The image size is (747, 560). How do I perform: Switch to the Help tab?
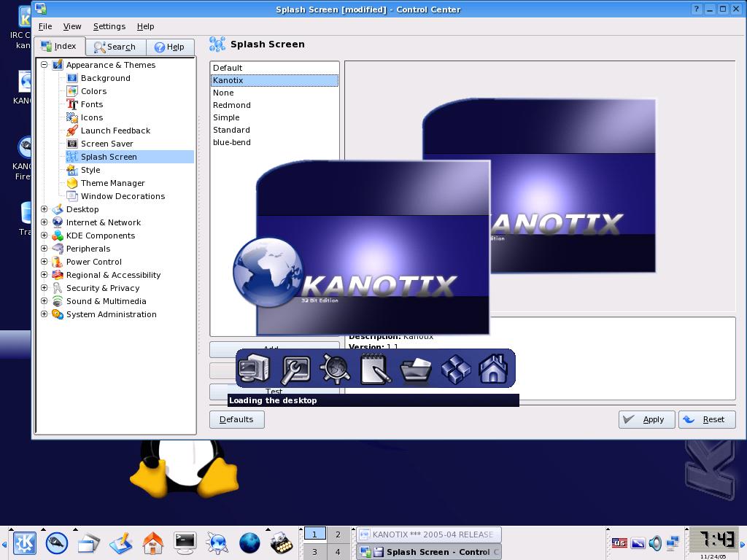click(170, 47)
